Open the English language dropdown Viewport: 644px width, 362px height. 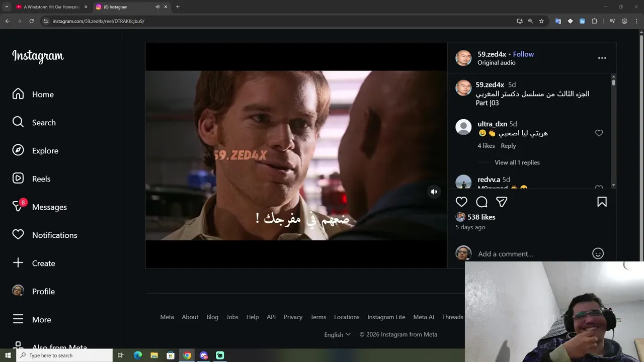(x=337, y=334)
